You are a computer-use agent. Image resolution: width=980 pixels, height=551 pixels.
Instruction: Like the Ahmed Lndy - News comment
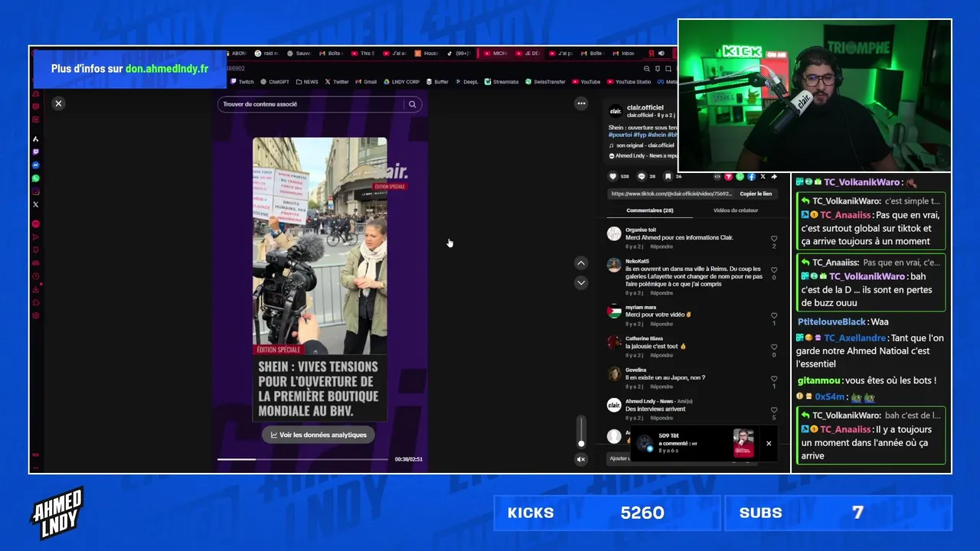[x=774, y=410]
